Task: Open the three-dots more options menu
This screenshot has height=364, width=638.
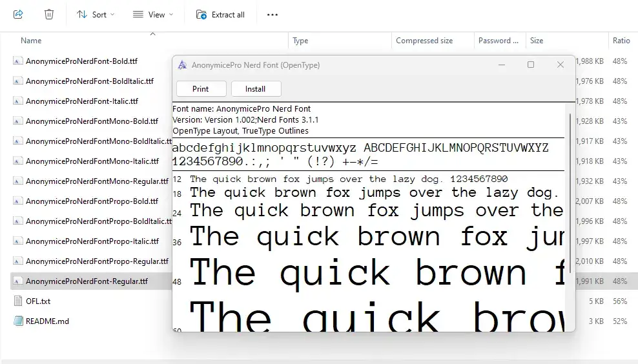Action: click(x=273, y=14)
